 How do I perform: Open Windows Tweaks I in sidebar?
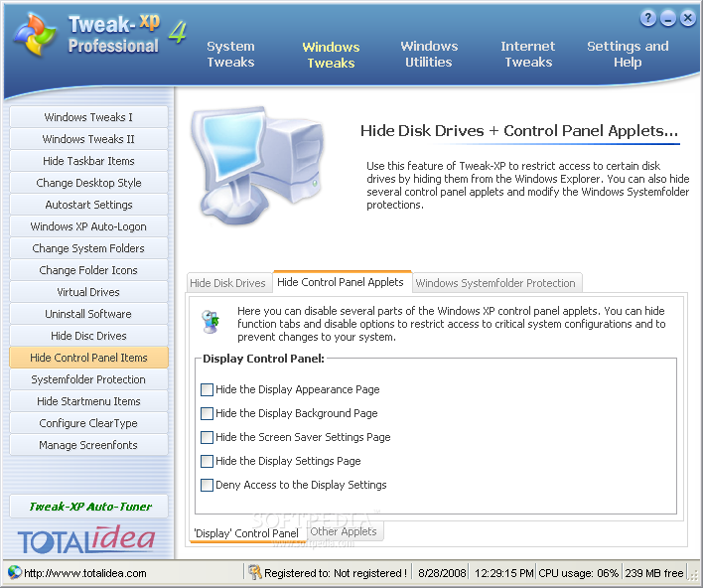point(88,117)
